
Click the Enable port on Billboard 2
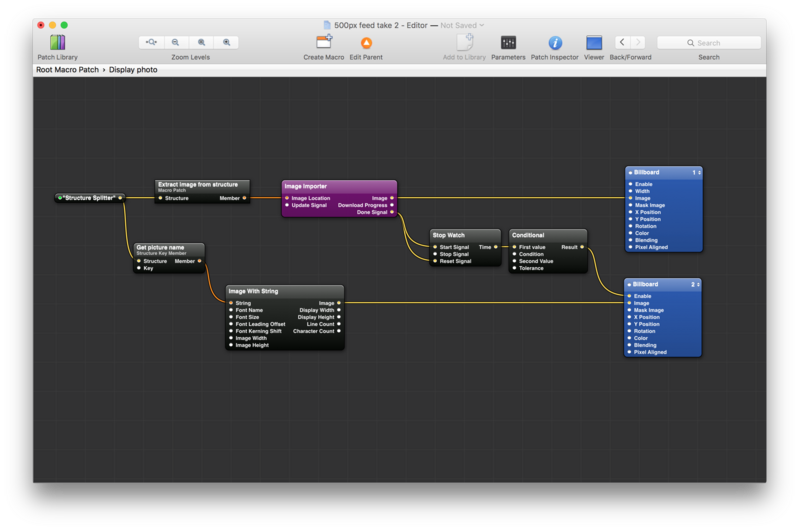tap(629, 296)
